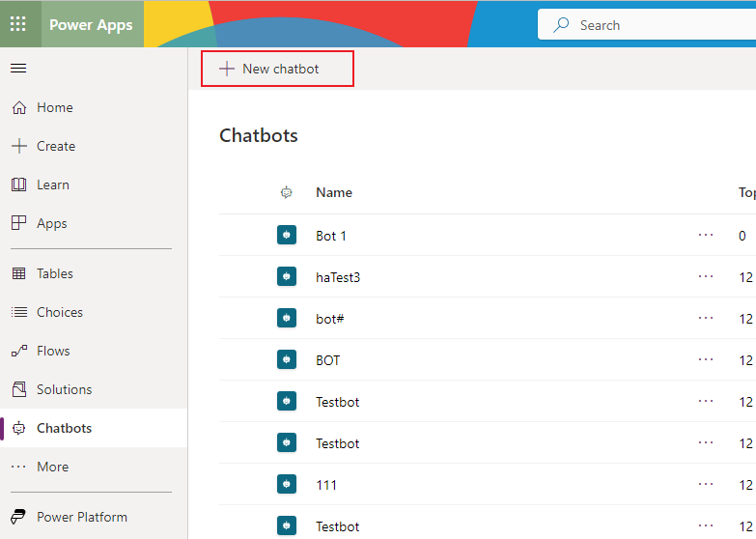Sort by the Name column header

pyautogui.click(x=334, y=192)
